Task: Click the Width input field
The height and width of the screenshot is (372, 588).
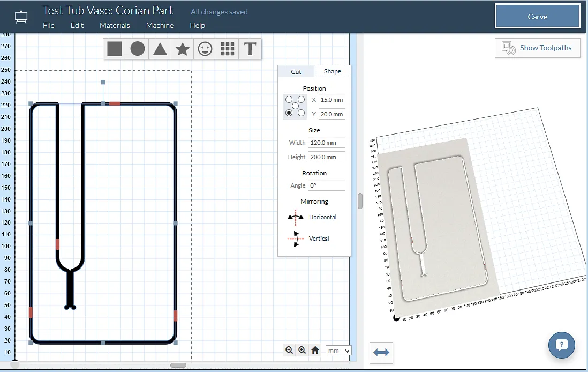Action: pos(326,143)
